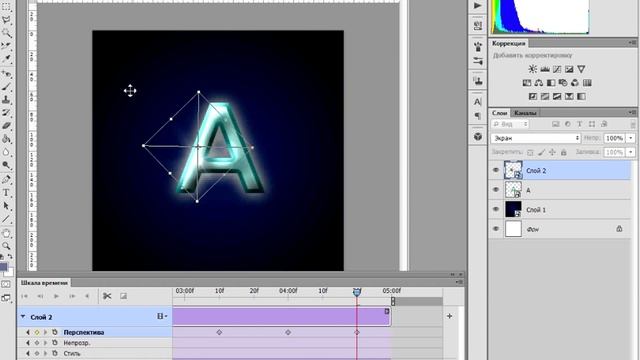Select the Dodge tool
This screenshot has height=360, width=640.
coord(6,165)
